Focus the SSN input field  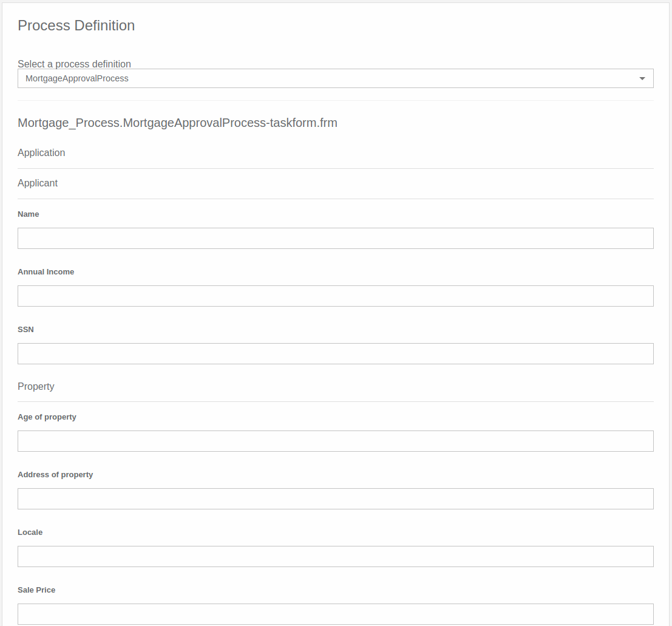(335, 353)
